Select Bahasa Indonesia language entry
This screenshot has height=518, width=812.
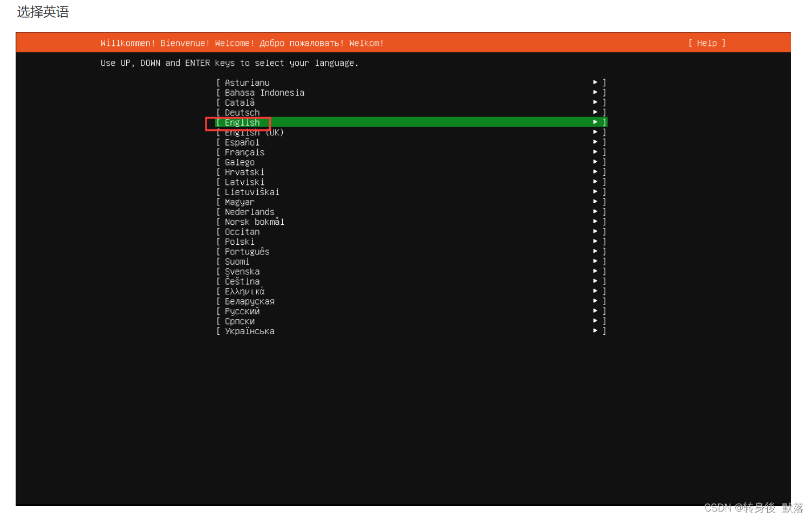coord(264,92)
